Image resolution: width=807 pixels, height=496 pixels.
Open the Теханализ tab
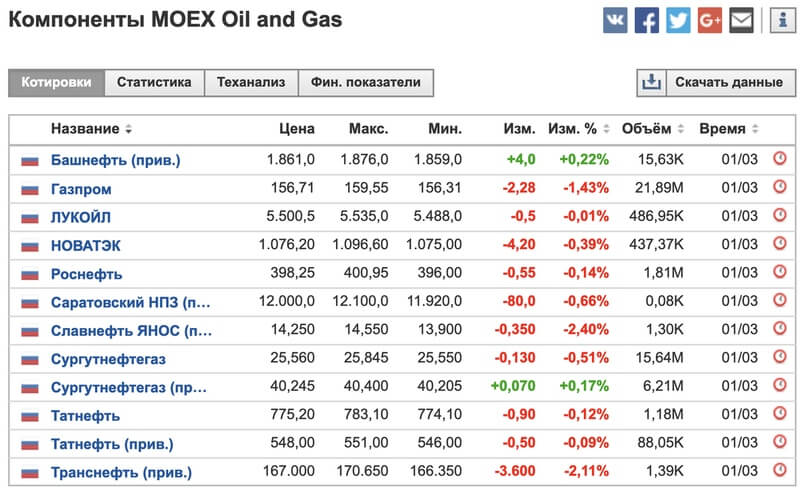[251, 83]
